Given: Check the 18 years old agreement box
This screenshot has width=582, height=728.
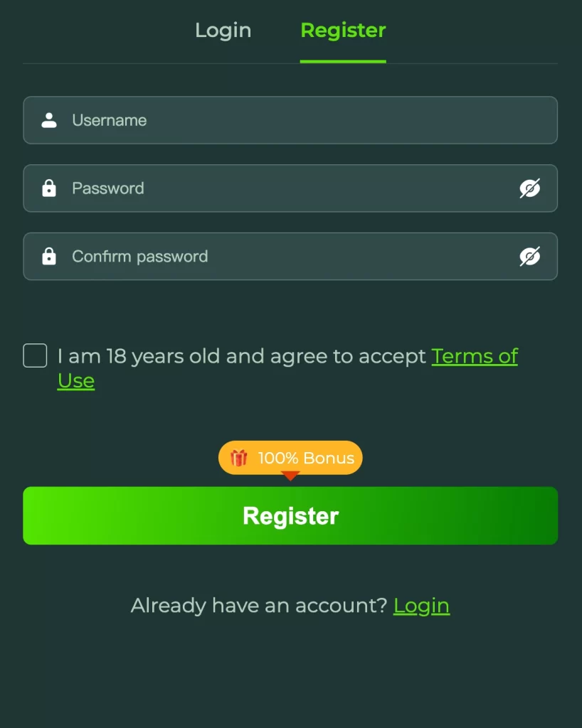Looking at the screenshot, I should 34,355.
